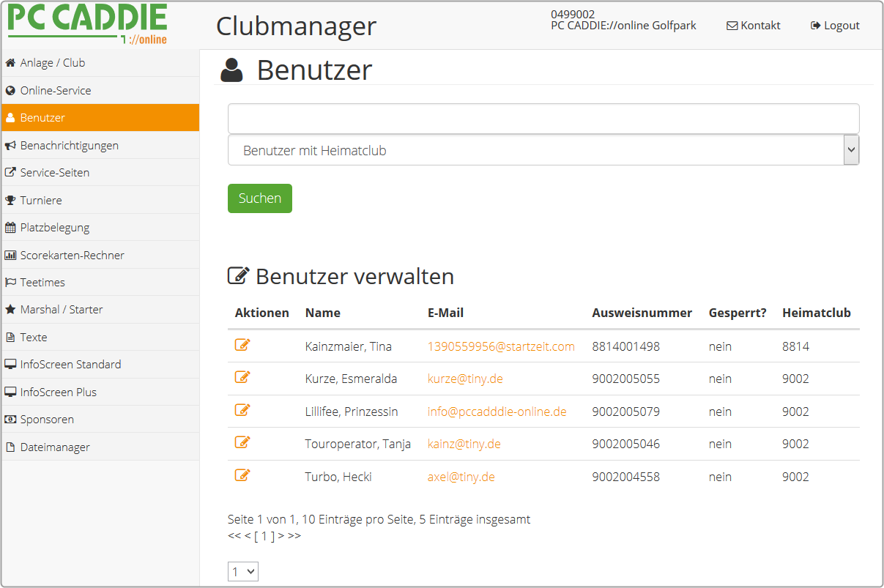The width and height of the screenshot is (884, 588).
Task: Open the page number selector dropdown
Action: click(242, 572)
